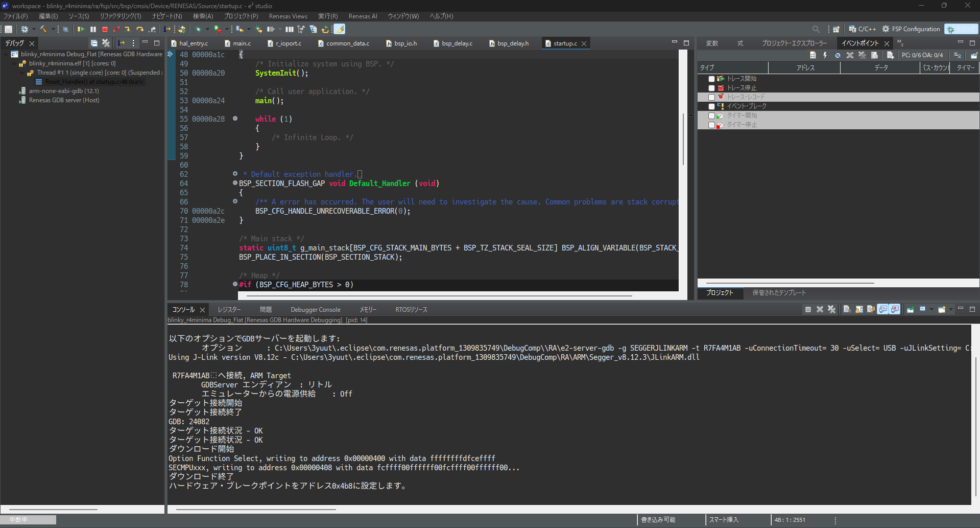Open the Renesas Views menu
This screenshot has width=980, height=528.
pos(288,16)
